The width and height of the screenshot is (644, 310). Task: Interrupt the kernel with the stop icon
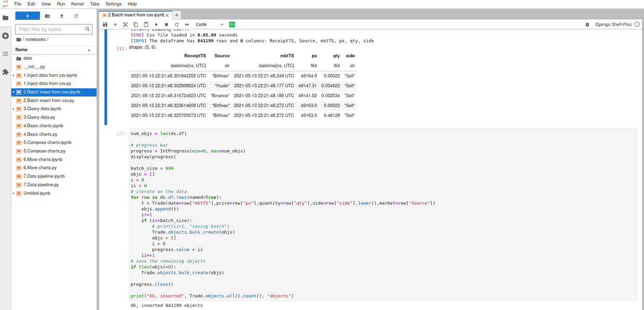166,24
